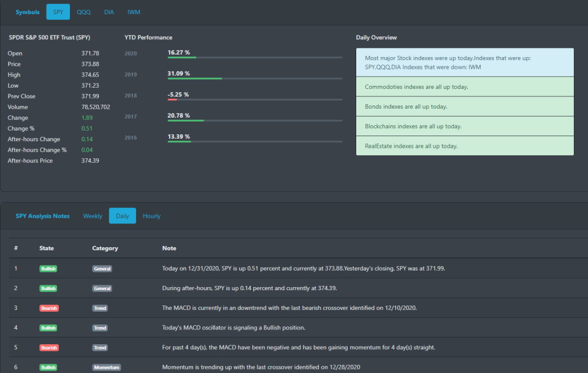The width and height of the screenshot is (588, 373).
Task: Click the Low value 371.23
Action: (x=90, y=85)
